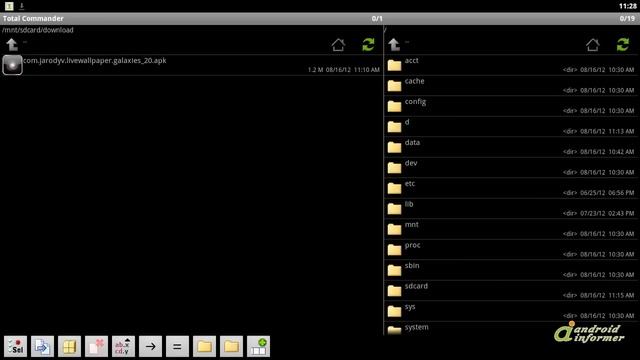
Task: Tap the dev folder icon
Action: point(394,168)
